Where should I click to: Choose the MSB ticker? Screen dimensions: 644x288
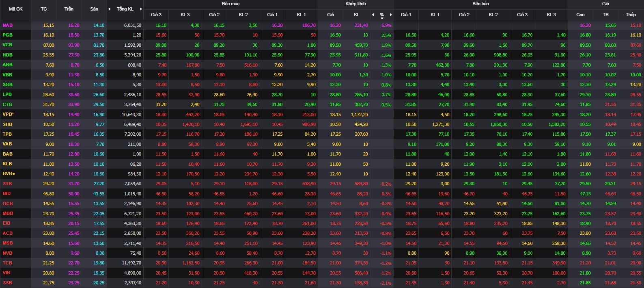click(8, 243)
